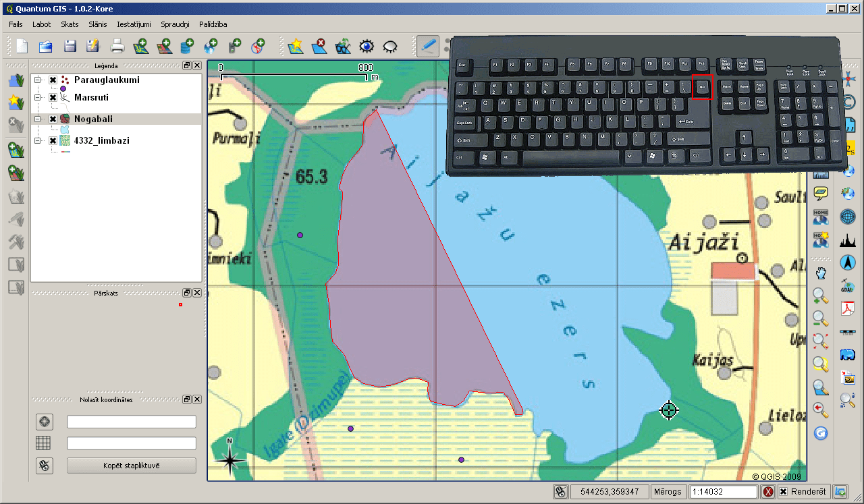Click the projection status icon at bottom right
The height and width of the screenshot is (504, 864).
840,492
